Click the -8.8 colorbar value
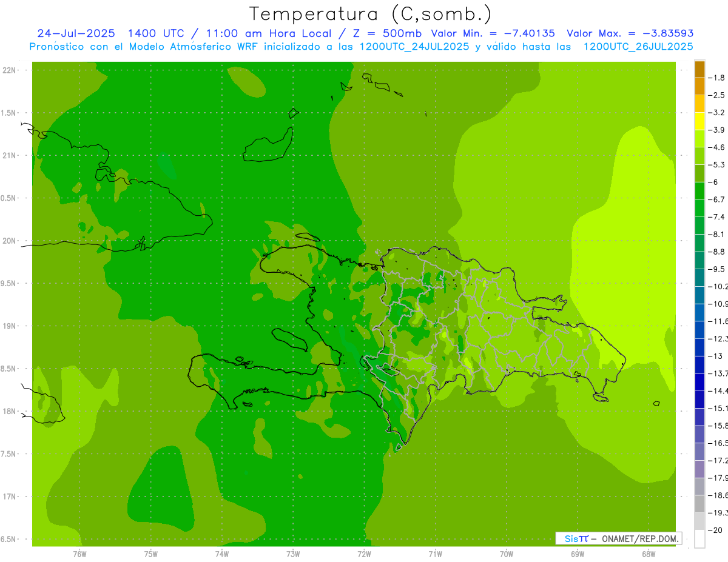728x562 pixels. point(716,252)
